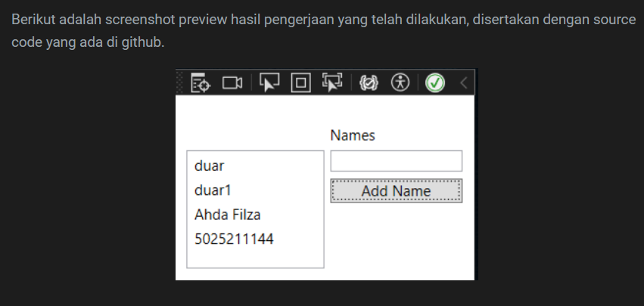The width and height of the screenshot is (644, 306).
Task: Open the accessibility scan icon
Action: (x=400, y=83)
